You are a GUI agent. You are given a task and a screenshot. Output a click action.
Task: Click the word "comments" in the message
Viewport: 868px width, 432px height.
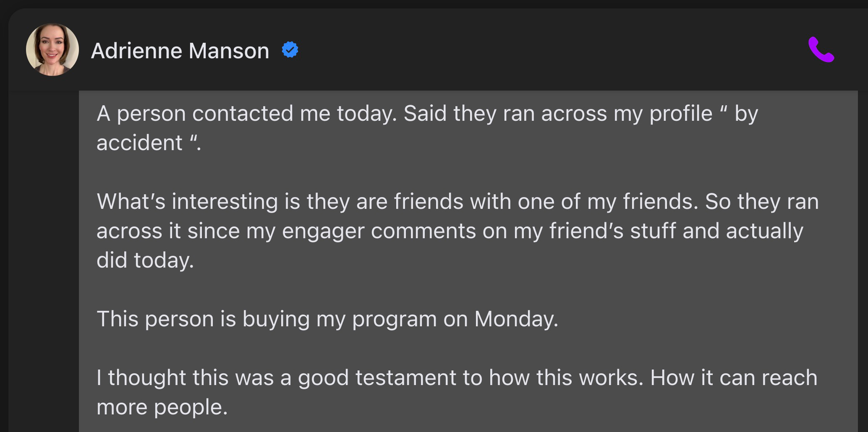[423, 231]
